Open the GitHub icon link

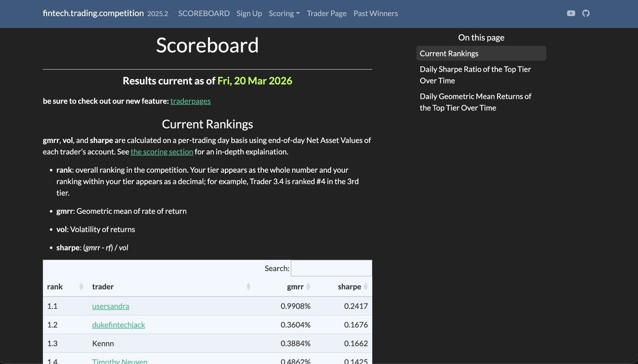[x=586, y=13]
